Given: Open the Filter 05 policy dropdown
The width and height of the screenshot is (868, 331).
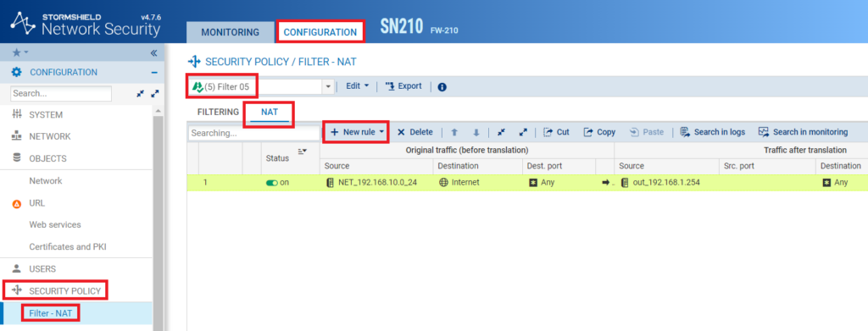Looking at the screenshot, I should coord(328,86).
